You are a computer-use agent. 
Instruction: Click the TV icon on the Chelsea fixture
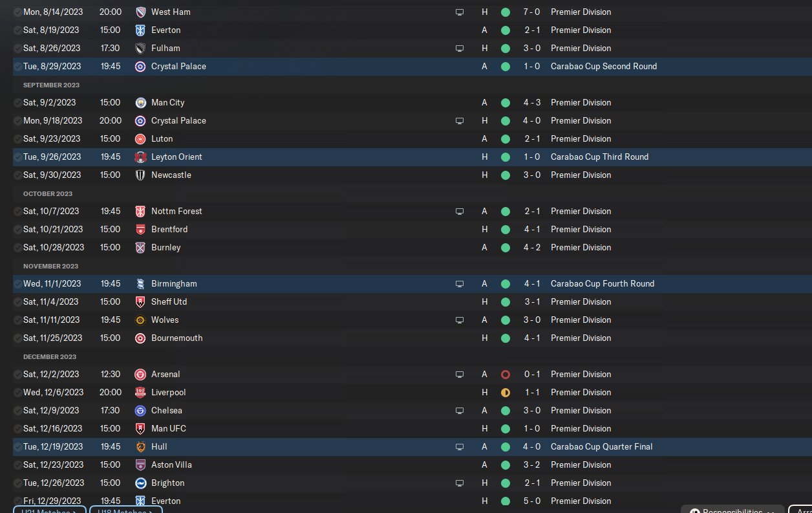tap(460, 411)
